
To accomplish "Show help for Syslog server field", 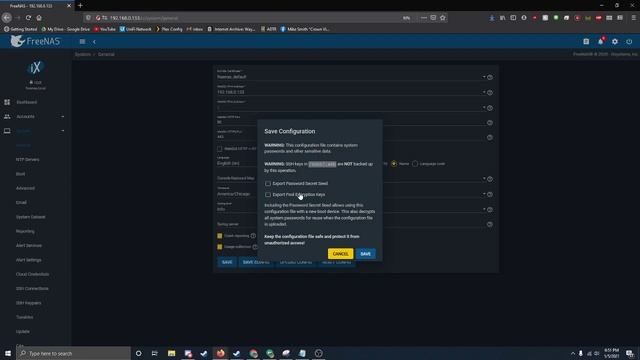I will [x=490, y=224].
